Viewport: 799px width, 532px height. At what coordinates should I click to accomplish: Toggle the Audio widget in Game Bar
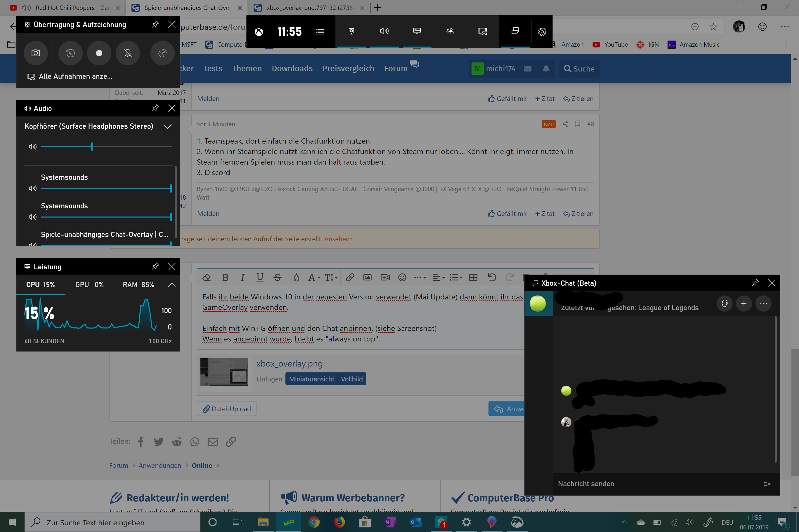click(x=384, y=31)
